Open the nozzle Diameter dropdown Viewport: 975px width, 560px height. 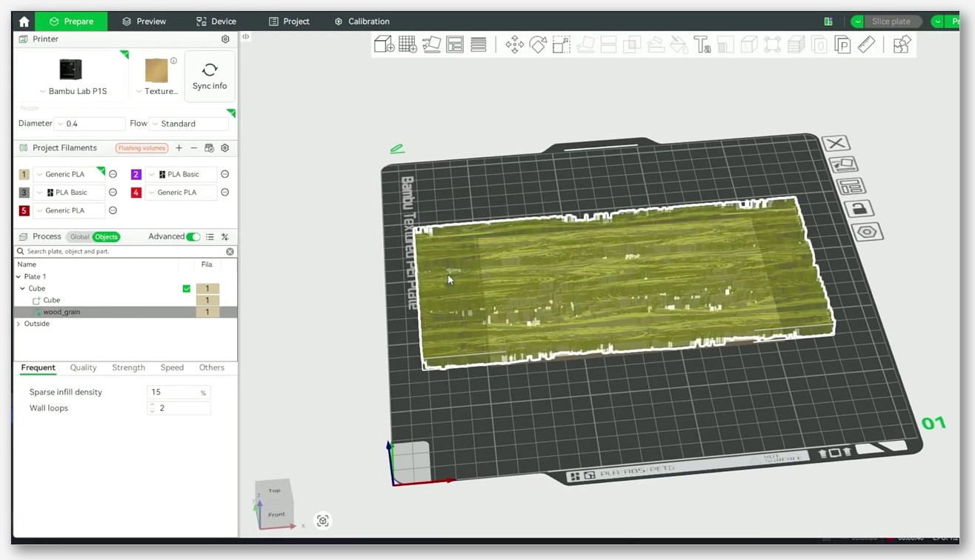click(x=90, y=124)
